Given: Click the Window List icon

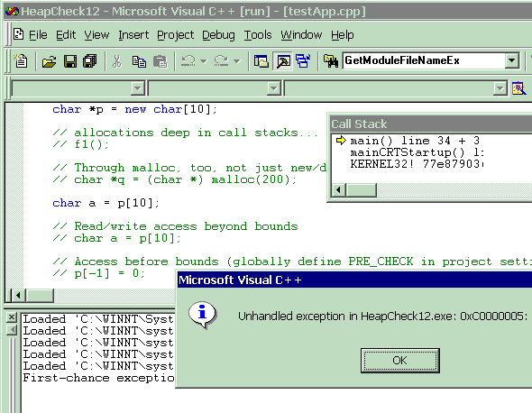Looking at the screenshot, I should (x=303, y=61).
